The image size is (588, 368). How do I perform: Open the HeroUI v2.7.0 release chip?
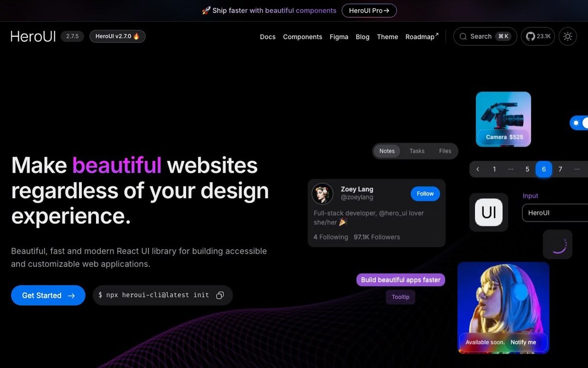118,36
